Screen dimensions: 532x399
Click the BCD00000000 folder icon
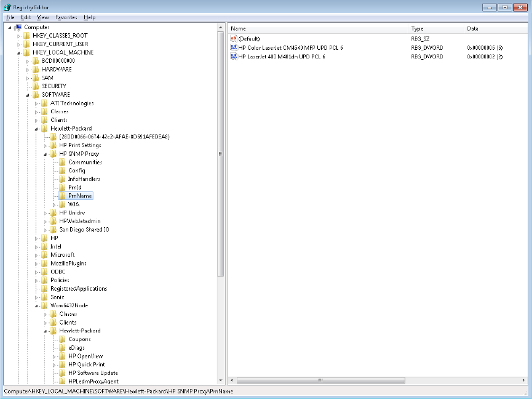[x=36, y=61]
